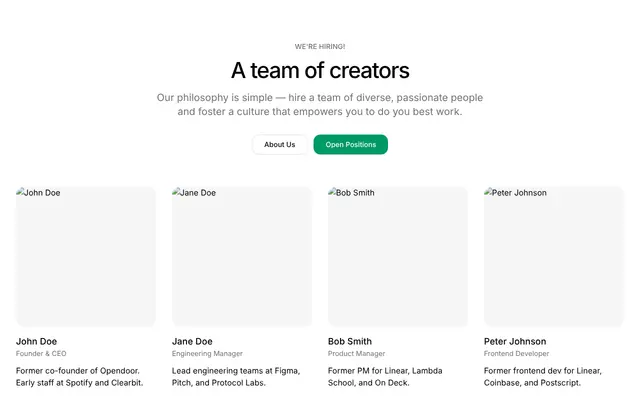Click the About Us button
Viewport: 640px width, 400px height.
click(280, 144)
